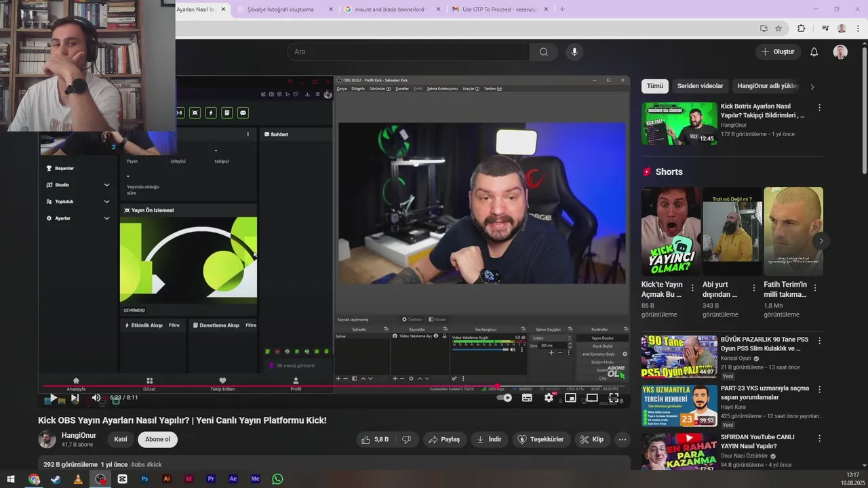Screen dimensions: 868x488
Task: Open the Fatih Terim'in milli takıma short
Action: point(793,231)
